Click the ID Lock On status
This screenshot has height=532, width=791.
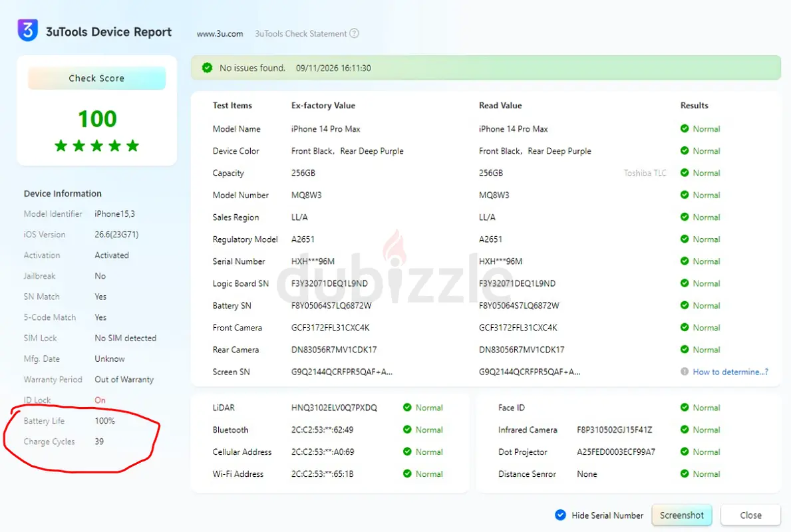click(100, 400)
